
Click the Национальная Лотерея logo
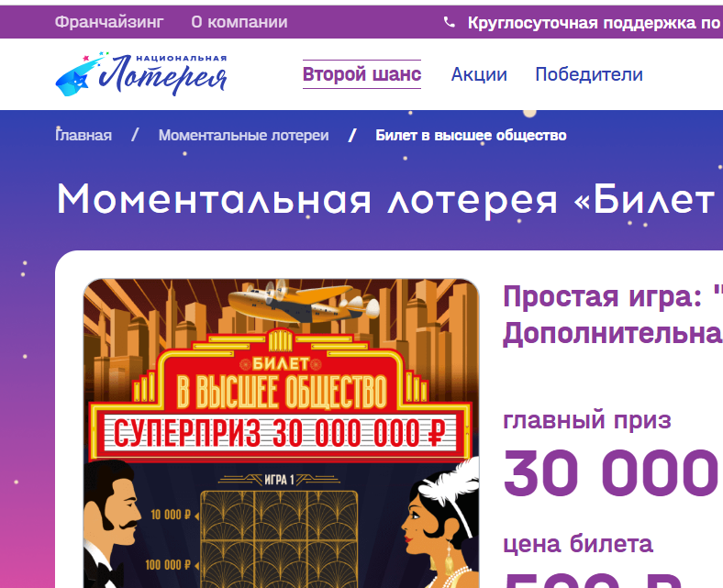tap(141, 73)
